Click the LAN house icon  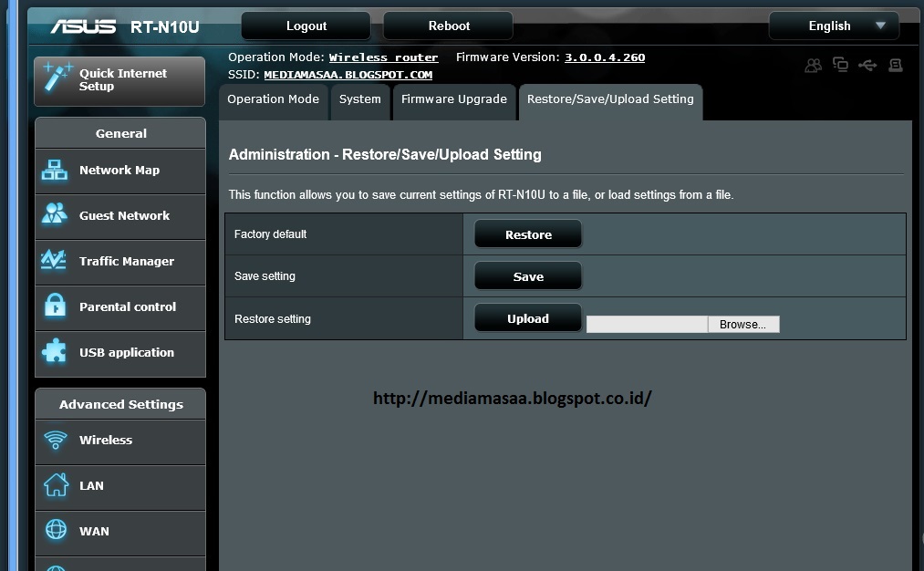point(56,485)
